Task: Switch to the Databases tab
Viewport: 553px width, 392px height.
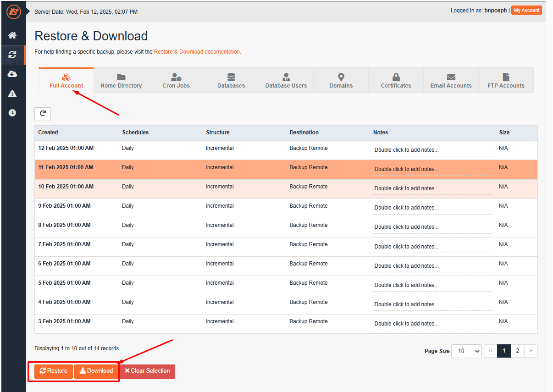Action: click(x=231, y=81)
